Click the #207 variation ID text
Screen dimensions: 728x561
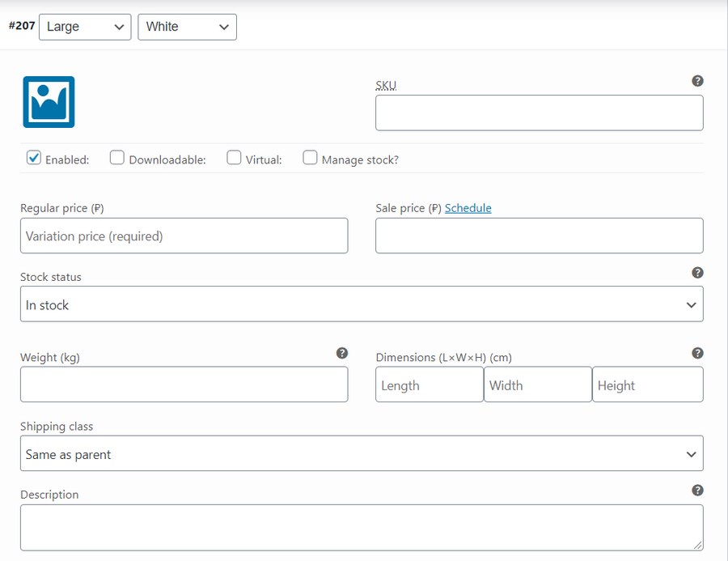pos(22,26)
